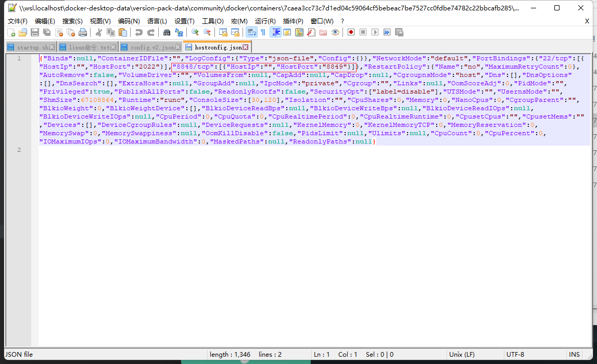Screen dimensions: 597x364
Task: Save the current file via toolbar
Action: (x=35, y=32)
